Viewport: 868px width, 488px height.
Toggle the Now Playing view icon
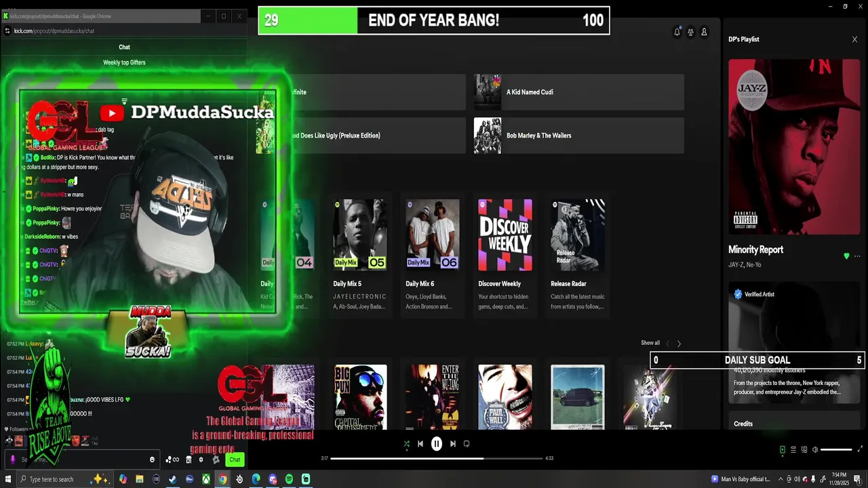click(783, 449)
